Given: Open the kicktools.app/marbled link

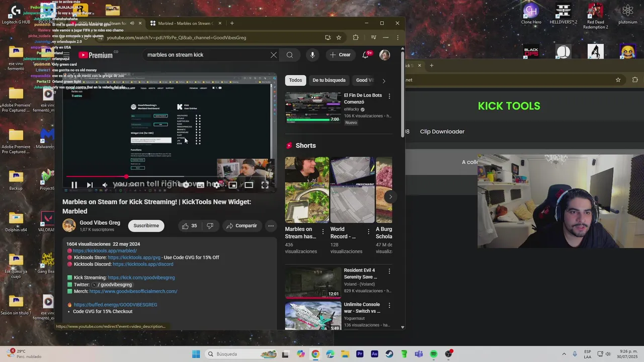Looking at the screenshot, I should click(105, 250).
